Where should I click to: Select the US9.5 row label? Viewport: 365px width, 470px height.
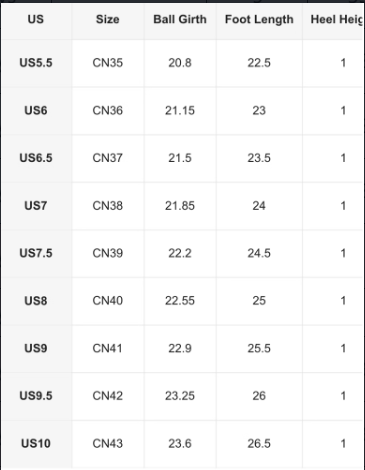coord(36,396)
